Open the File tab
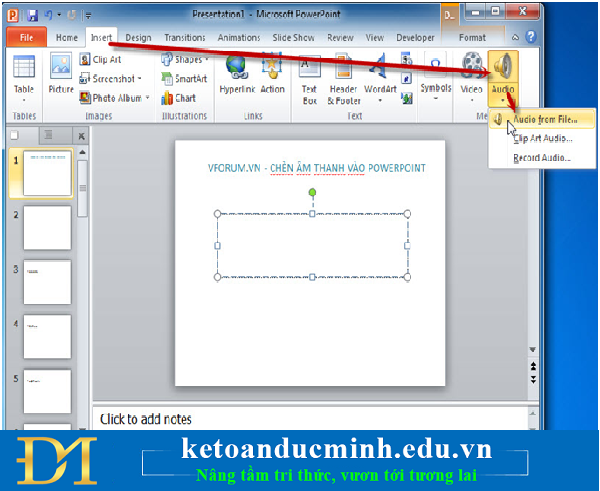 pyautogui.click(x=26, y=37)
